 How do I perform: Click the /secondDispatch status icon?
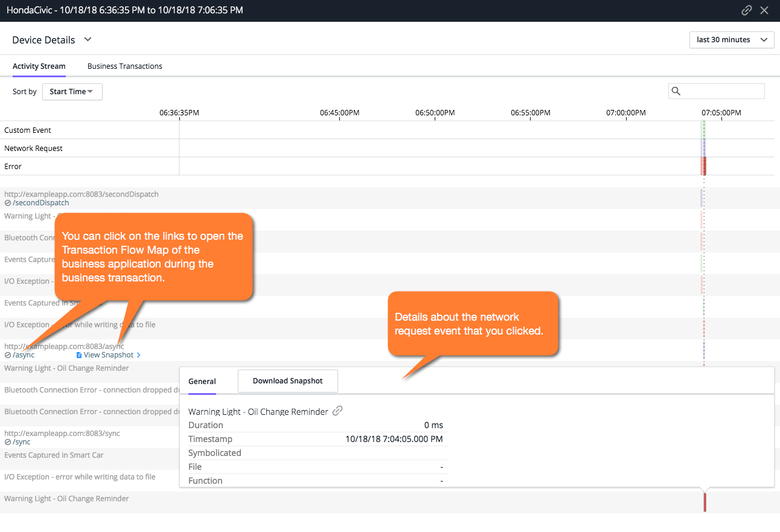(x=8, y=203)
